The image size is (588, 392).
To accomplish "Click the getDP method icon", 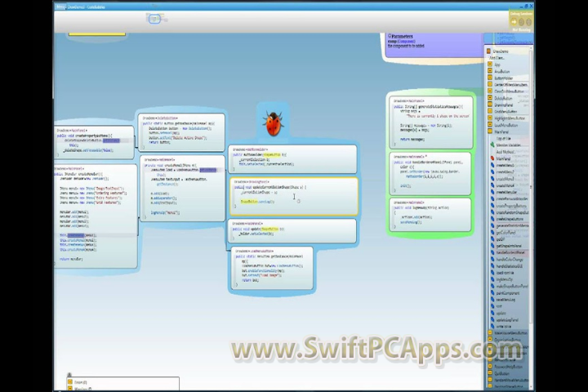I will 492,239.
